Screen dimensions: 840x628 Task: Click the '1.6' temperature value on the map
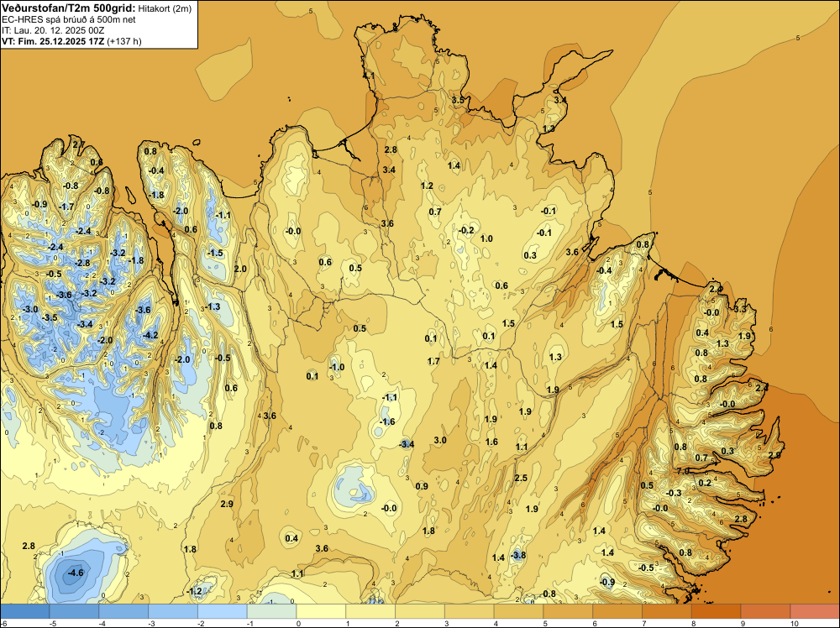point(491,442)
